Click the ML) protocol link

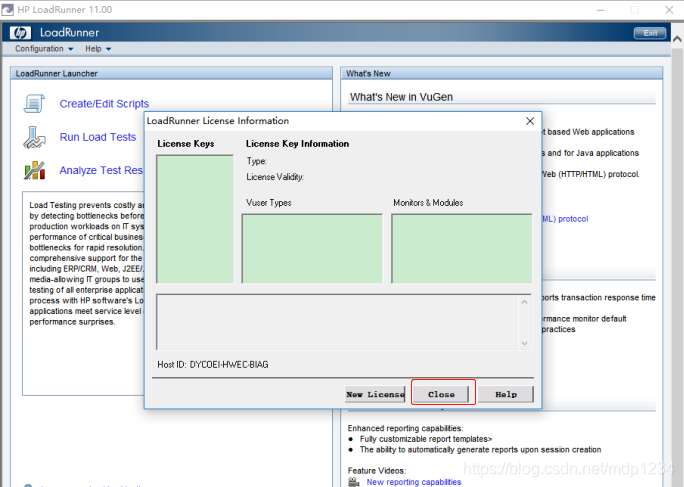565,219
